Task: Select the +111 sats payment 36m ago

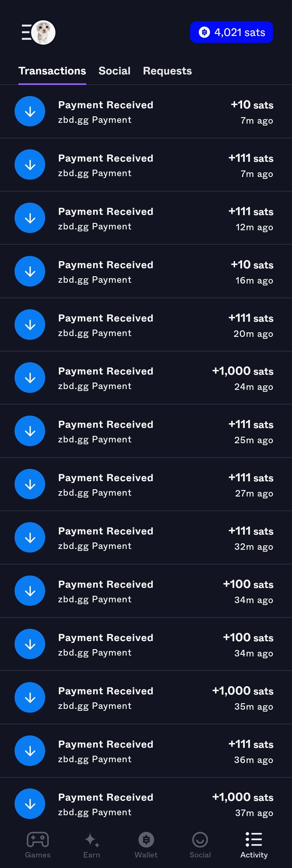Action: click(146, 751)
